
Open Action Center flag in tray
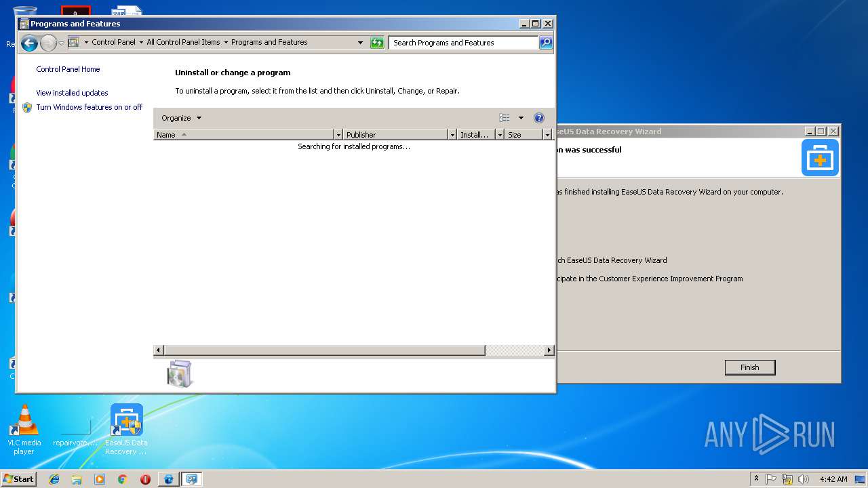coord(771,479)
